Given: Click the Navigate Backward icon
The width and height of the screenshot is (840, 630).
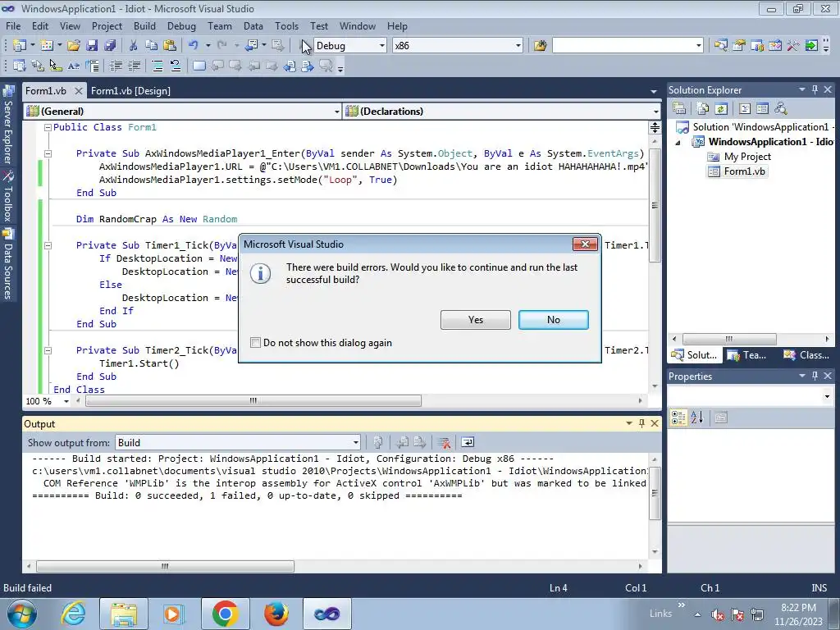Looking at the screenshot, I should pyautogui.click(x=251, y=46).
